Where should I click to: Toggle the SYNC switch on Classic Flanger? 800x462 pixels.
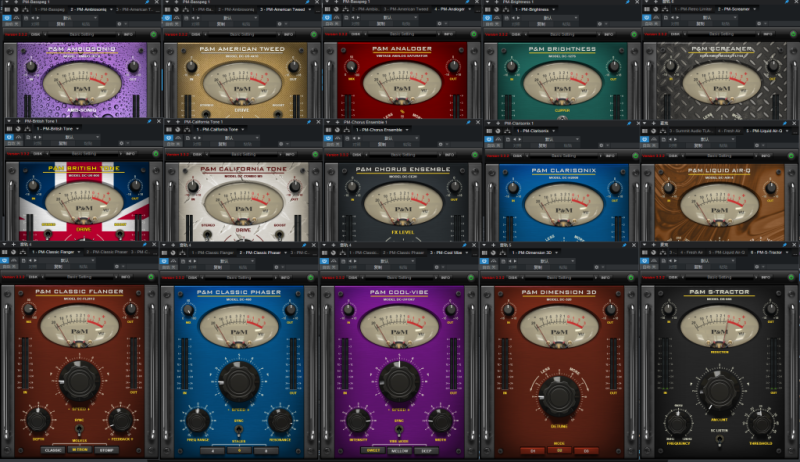tap(80, 427)
